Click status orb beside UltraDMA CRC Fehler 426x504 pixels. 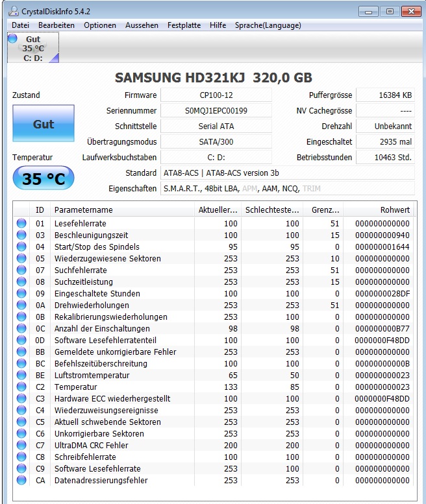pyautogui.click(x=21, y=445)
